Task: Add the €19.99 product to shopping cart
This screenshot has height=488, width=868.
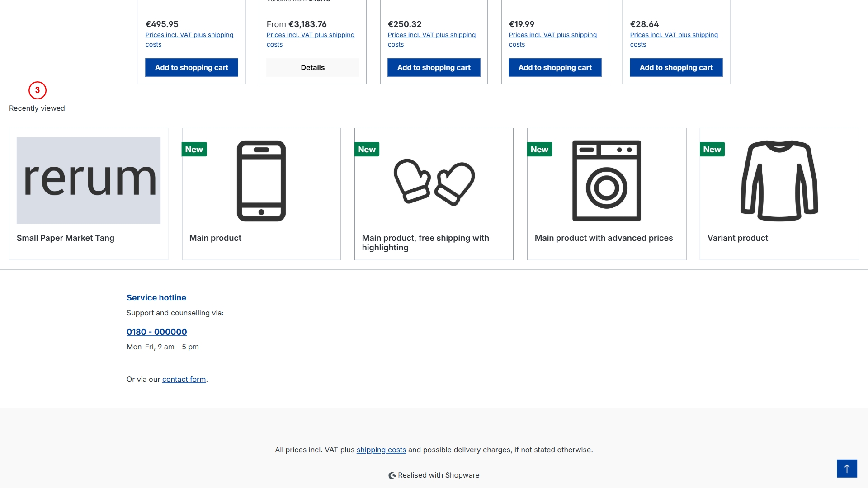Action: [x=555, y=68]
